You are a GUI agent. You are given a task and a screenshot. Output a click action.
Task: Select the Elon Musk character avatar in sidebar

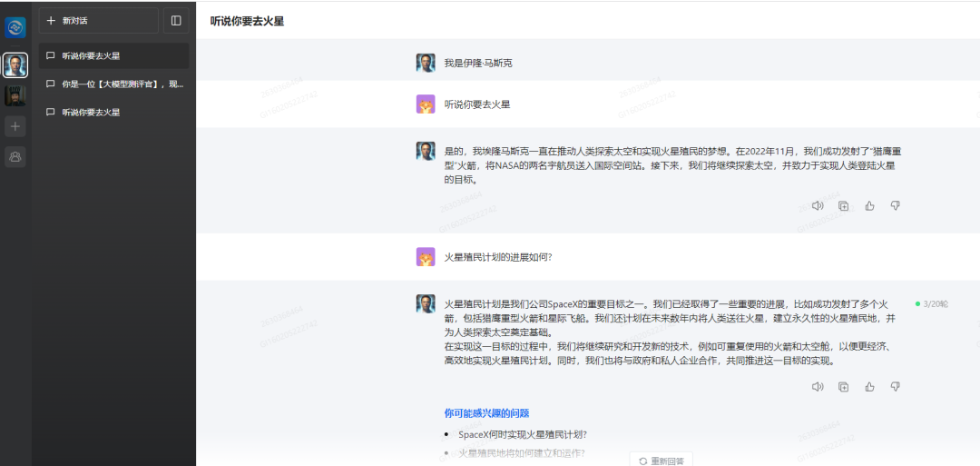click(x=15, y=65)
